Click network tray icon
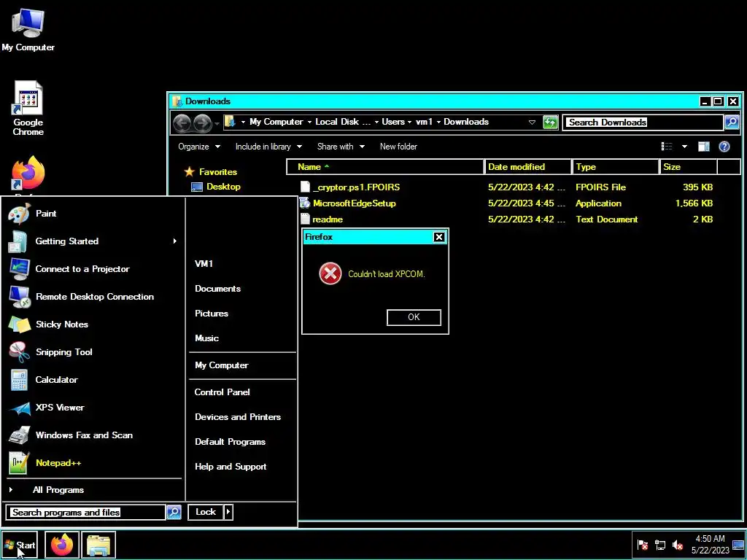This screenshot has height=560, width=747. pyautogui.click(x=659, y=544)
